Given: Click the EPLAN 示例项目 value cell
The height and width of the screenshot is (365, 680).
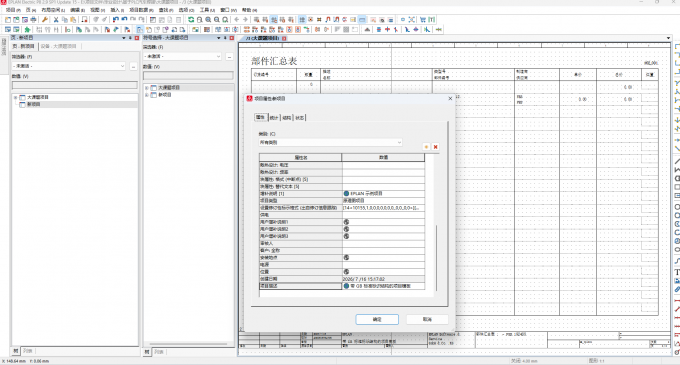Looking at the screenshot, I should pyautogui.click(x=383, y=193).
